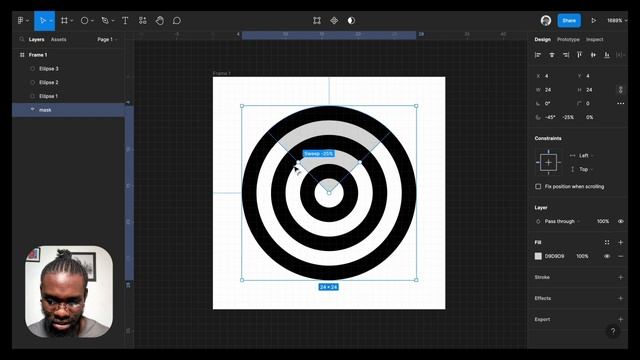Open the Design tab
This screenshot has height=360, width=640.
542,40
